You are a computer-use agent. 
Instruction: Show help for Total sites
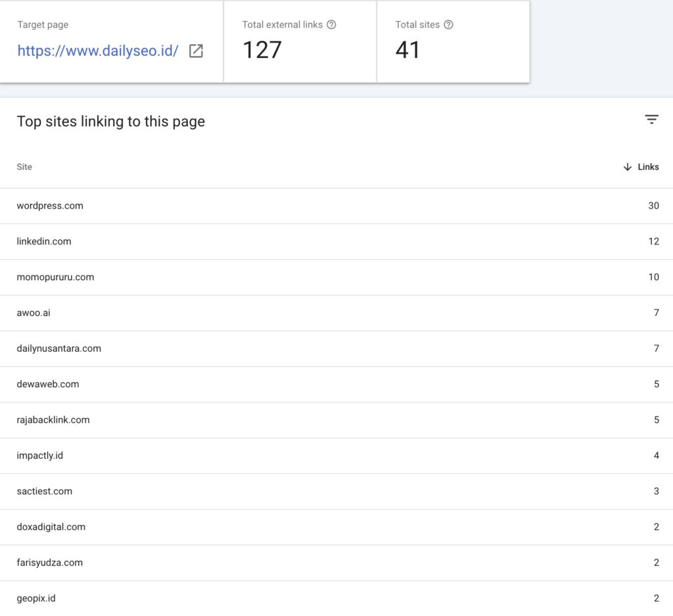(x=448, y=24)
